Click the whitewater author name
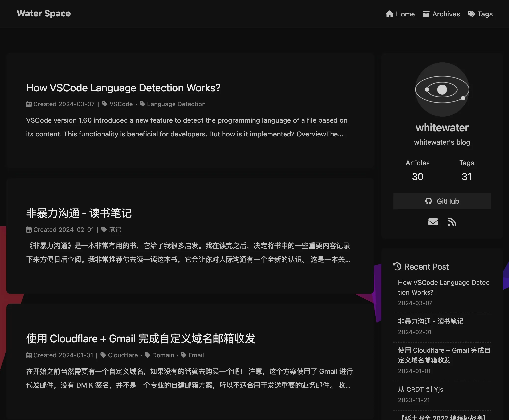The image size is (509, 420). (442, 128)
